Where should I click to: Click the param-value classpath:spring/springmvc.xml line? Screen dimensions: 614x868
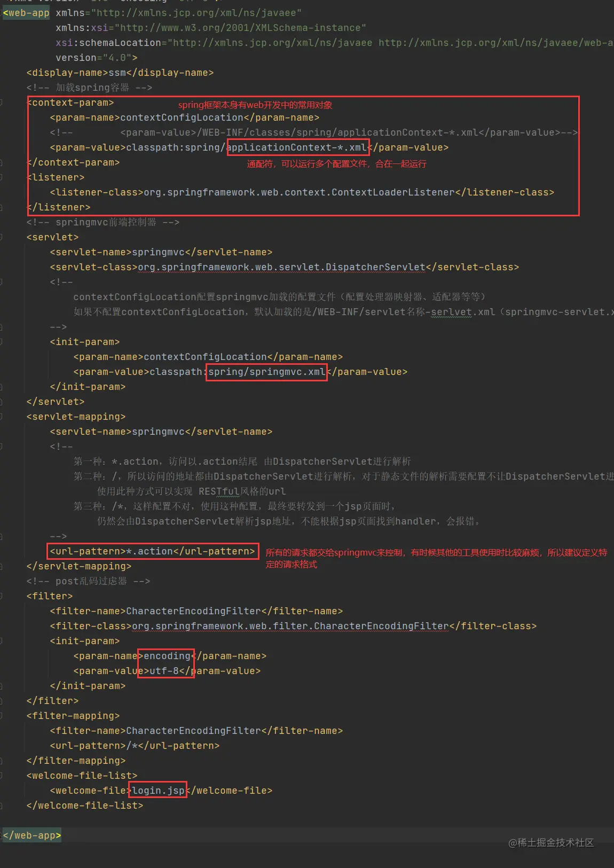click(x=240, y=372)
